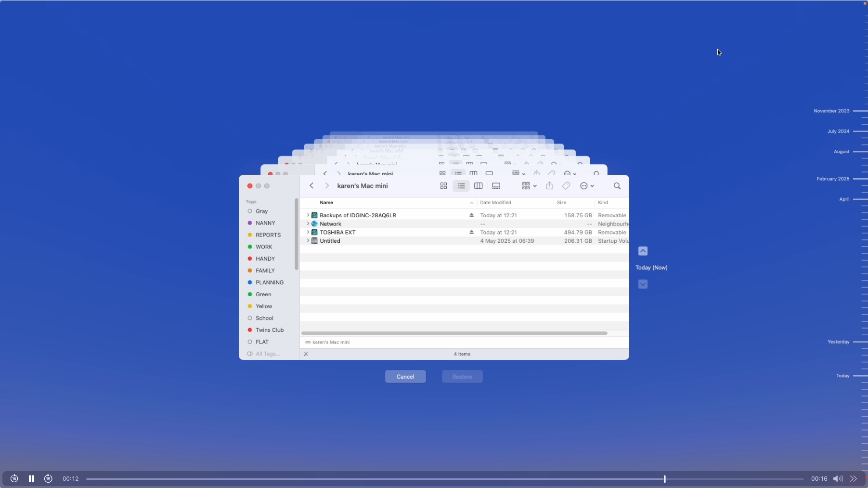
Task: Mute the video volume
Action: point(838,479)
